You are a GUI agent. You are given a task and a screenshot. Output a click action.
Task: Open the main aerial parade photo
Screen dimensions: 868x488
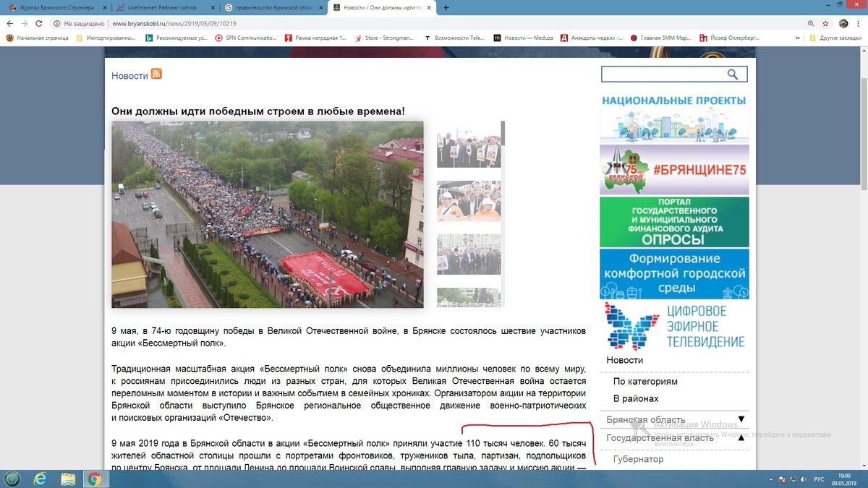(267, 214)
